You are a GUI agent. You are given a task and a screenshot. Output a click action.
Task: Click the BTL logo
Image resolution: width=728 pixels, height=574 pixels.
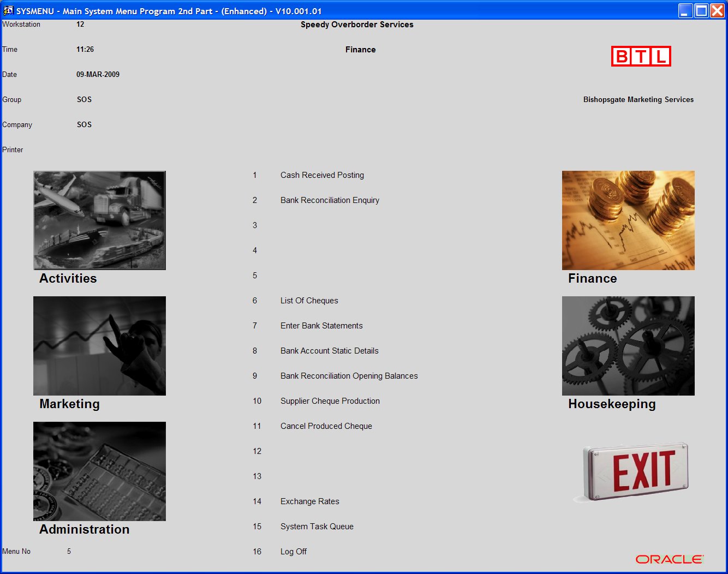(x=641, y=56)
